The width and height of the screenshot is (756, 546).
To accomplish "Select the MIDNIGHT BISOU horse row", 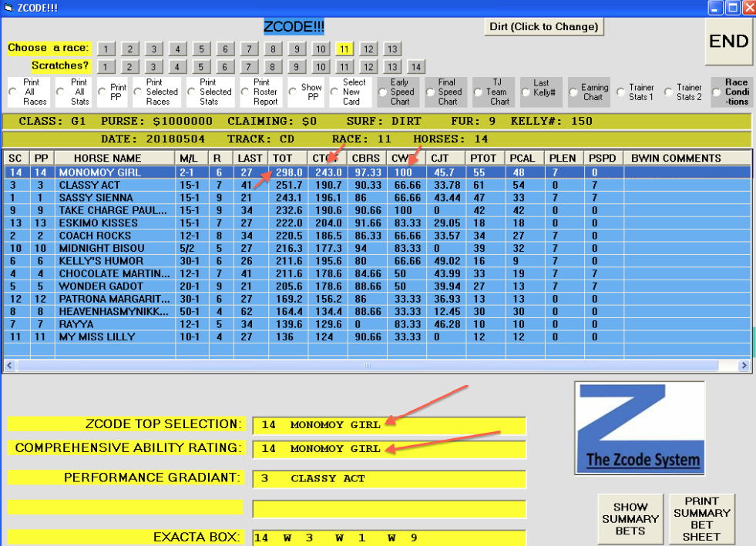I will (x=377, y=248).
